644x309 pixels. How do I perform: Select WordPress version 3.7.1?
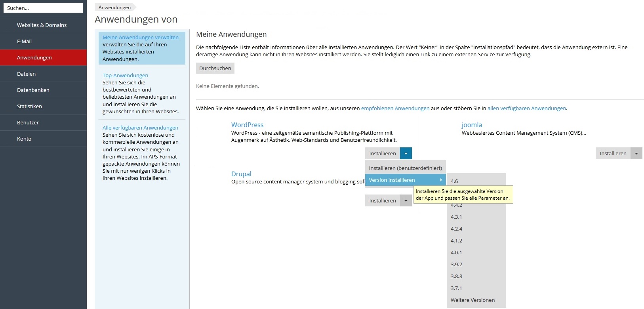coord(476,288)
